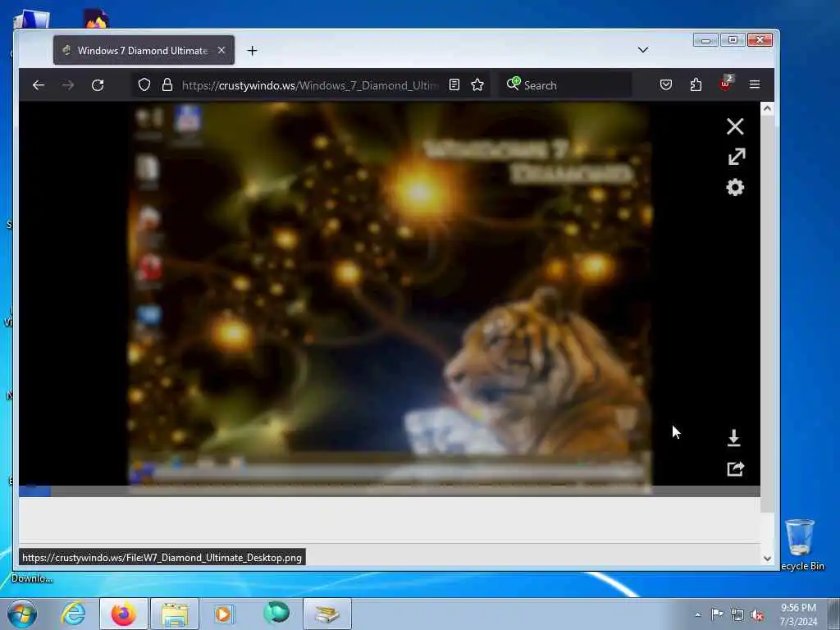Open the uBlock Origin extension icon
The image size is (840, 630).
(726, 84)
